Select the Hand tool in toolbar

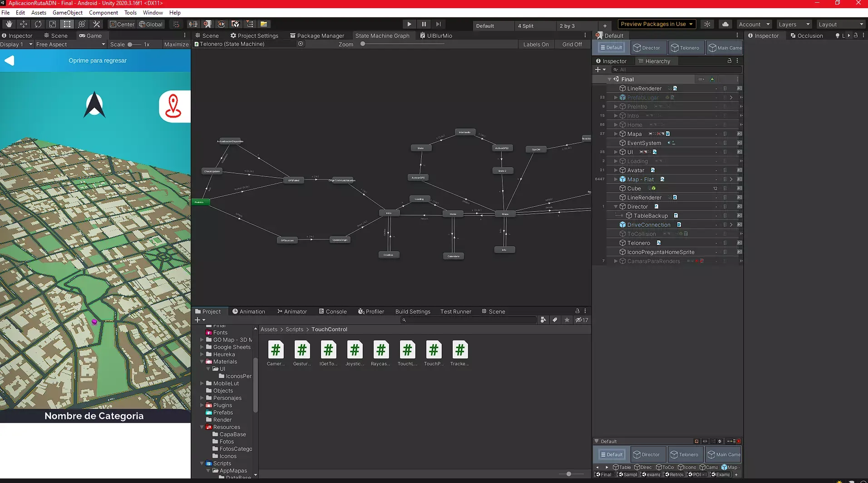click(x=9, y=24)
